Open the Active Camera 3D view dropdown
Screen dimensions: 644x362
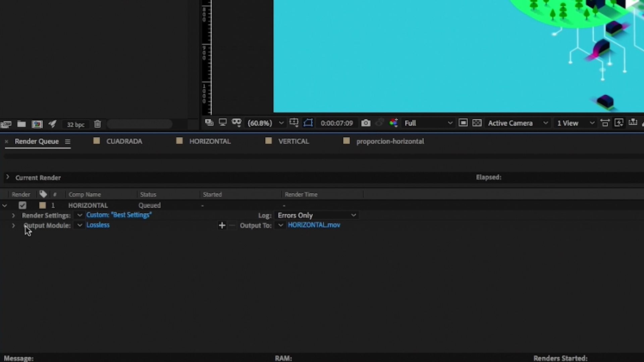(x=518, y=123)
